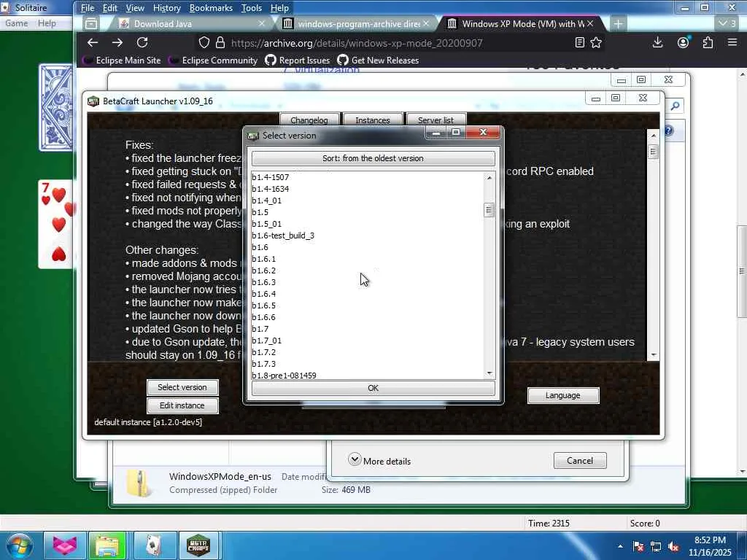Click the Firefox View icon left of tabs
Screen dimensions: 747x560
pos(91,24)
